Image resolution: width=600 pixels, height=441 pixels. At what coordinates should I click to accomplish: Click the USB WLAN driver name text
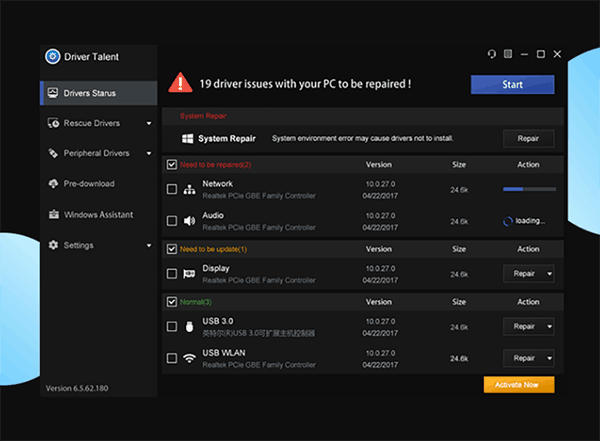(224, 353)
